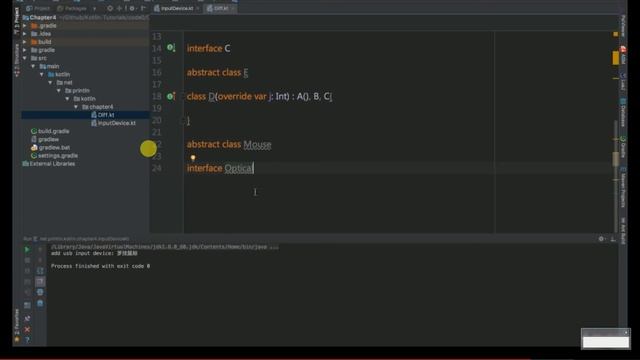Click the print output icon in Run panel
Viewport: 640px width, 360px height.
tap(40, 292)
